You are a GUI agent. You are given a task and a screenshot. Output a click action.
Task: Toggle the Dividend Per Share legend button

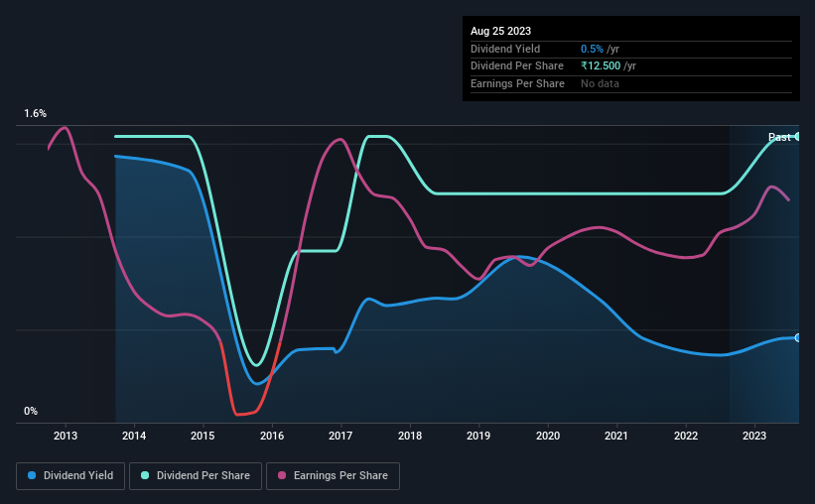point(196,476)
